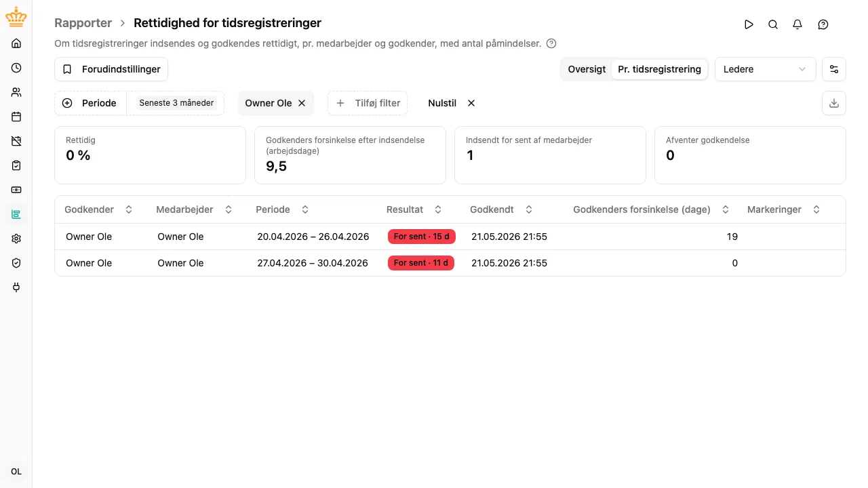Open the shield icon in sidebar

(x=16, y=263)
